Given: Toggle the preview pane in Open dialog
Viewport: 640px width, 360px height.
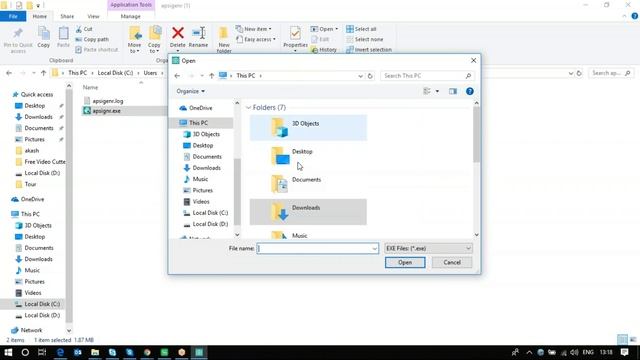Looking at the screenshot, I should pyautogui.click(x=453, y=91).
